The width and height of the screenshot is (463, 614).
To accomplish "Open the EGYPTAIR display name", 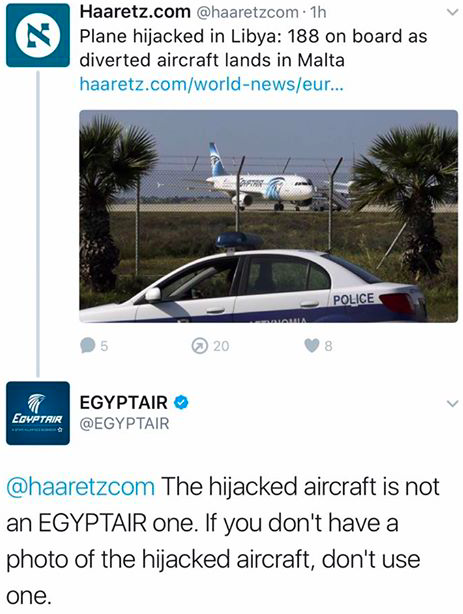I will 123,403.
